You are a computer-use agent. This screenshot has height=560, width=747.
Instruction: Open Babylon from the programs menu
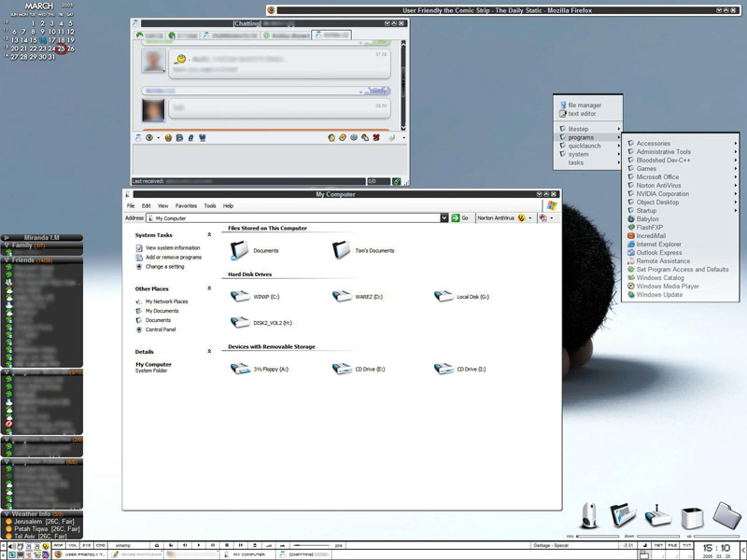click(647, 219)
